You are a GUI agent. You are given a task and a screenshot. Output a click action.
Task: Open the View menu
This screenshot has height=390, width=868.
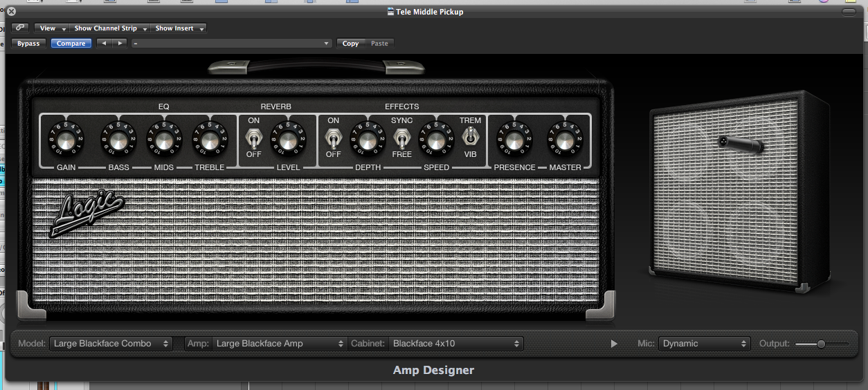tap(52, 28)
